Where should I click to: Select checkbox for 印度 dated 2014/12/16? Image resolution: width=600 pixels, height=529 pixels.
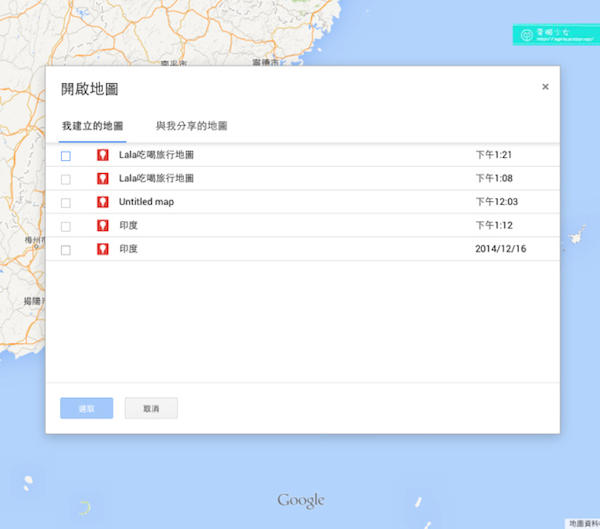66,250
